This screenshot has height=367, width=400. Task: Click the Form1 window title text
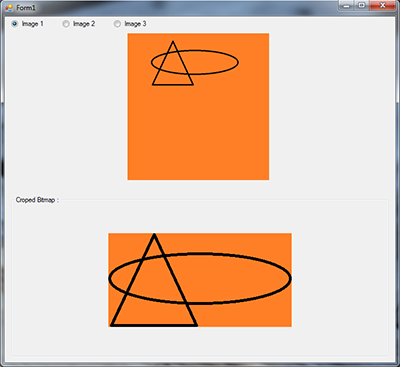point(26,7)
